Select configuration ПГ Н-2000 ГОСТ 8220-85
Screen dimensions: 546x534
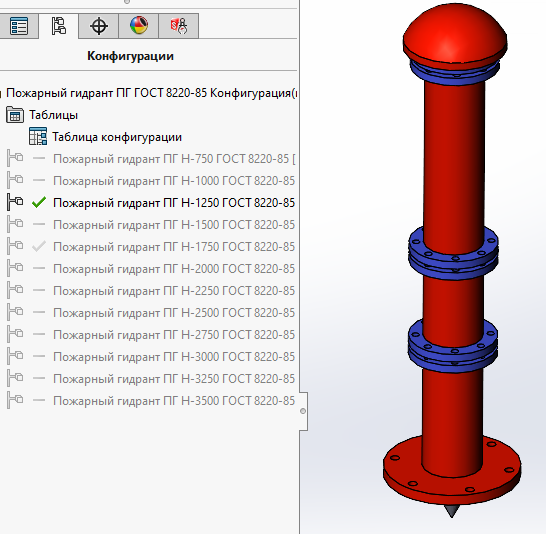(x=174, y=269)
